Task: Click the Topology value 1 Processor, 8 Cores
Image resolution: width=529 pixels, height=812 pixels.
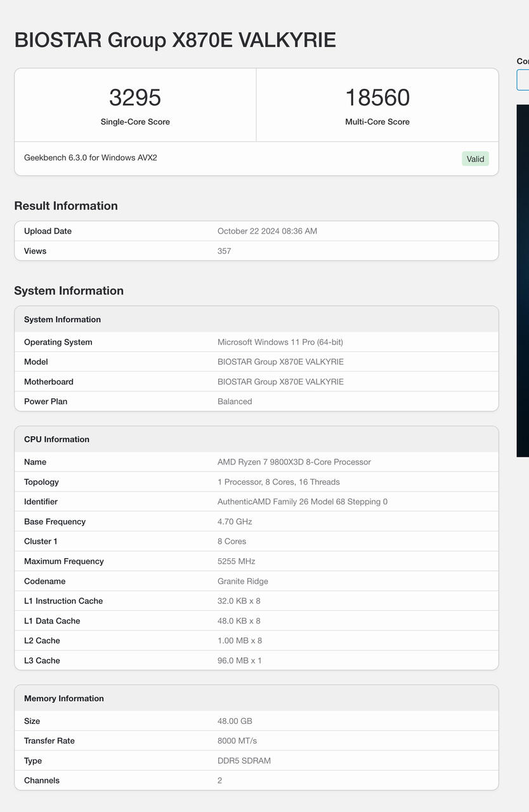Action: 278,482
